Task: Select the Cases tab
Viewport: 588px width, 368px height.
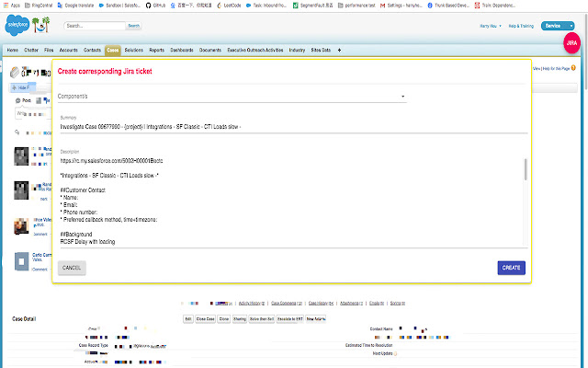Action: click(x=112, y=50)
